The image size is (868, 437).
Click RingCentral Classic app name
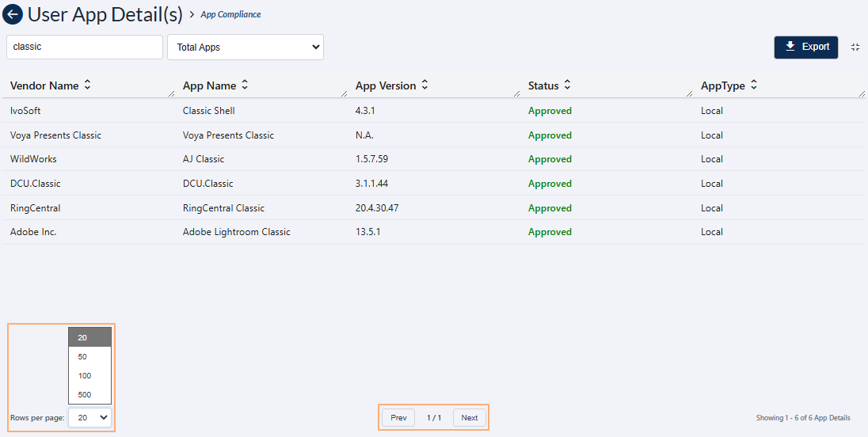coord(223,208)
